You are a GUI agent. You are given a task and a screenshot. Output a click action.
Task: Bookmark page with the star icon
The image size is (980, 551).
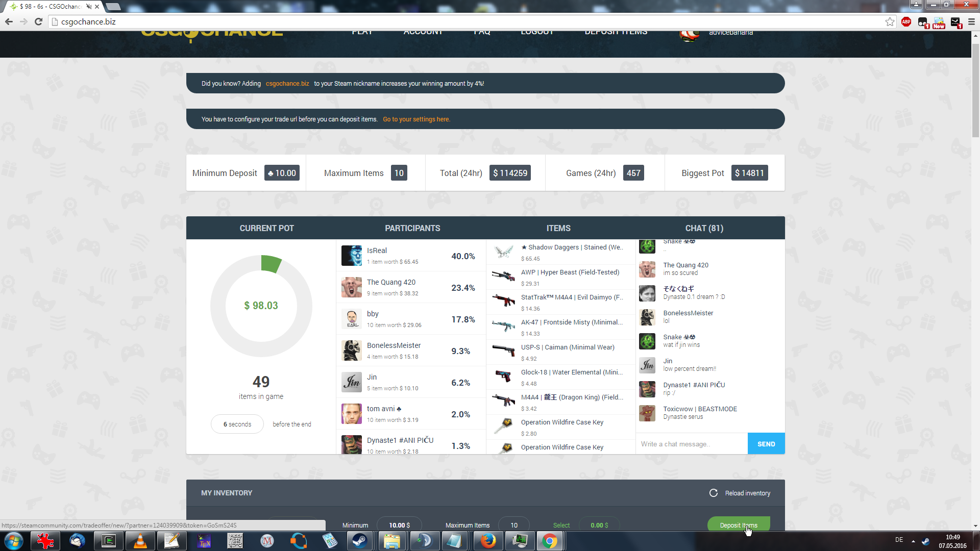(890, 21)
